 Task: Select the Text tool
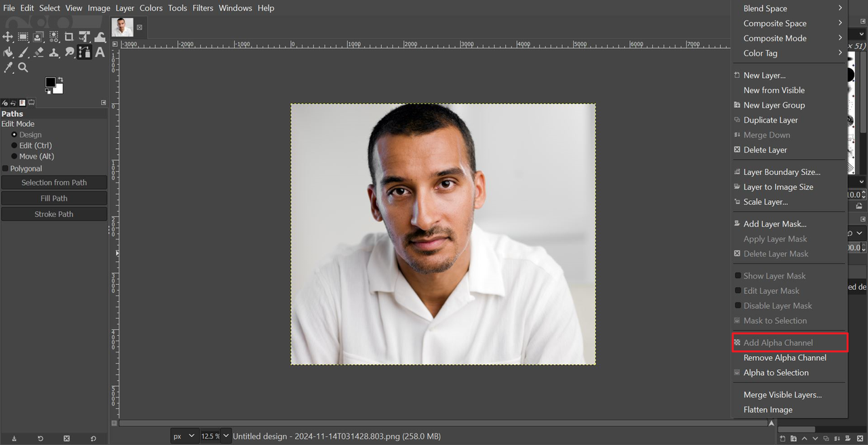(x=100, y=52)
